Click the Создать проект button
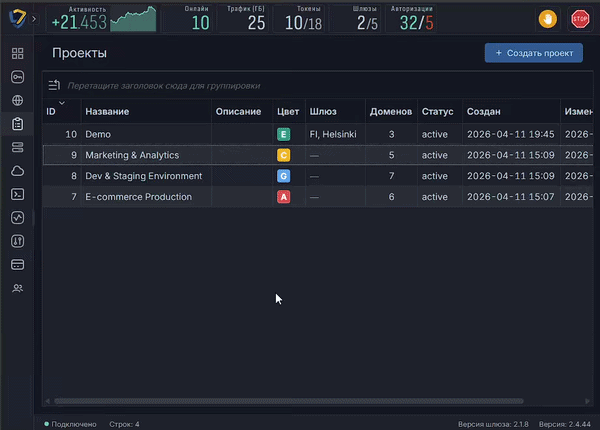Image resolution: width=600 pixels, height=430 pixels. [534, 53]
